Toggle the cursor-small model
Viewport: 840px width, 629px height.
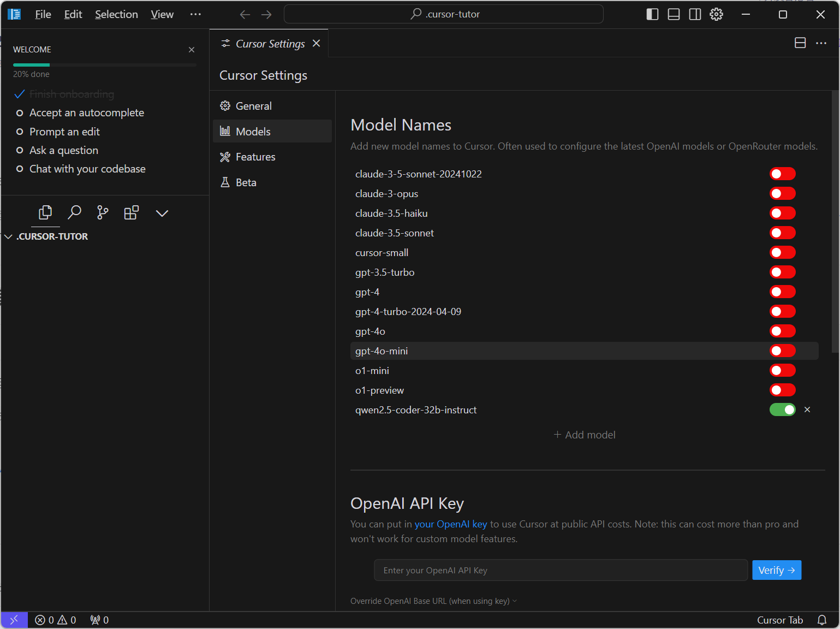[x=783, y=252]
